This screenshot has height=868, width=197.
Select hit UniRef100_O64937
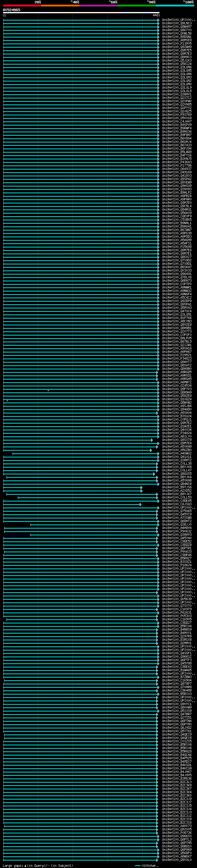(177, 169)
